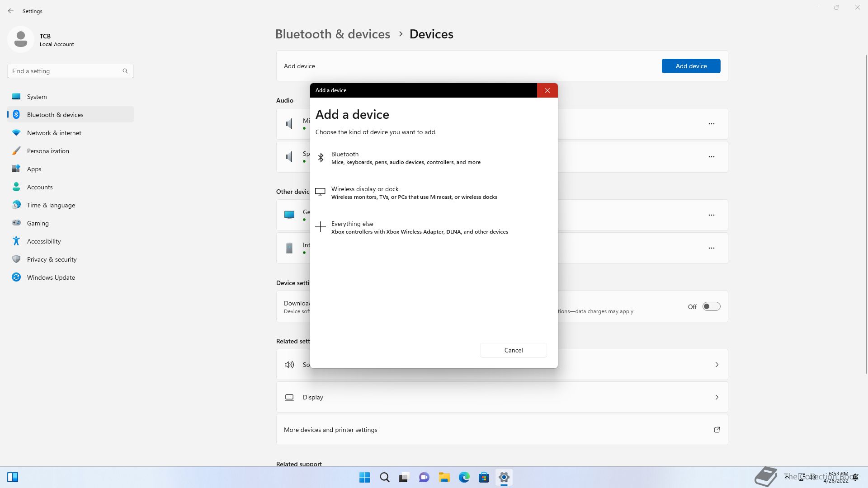Click Bluetooth & devices breadcrumb link
The width and height of the screenshot is (868, 488).
tap(332, 34)
